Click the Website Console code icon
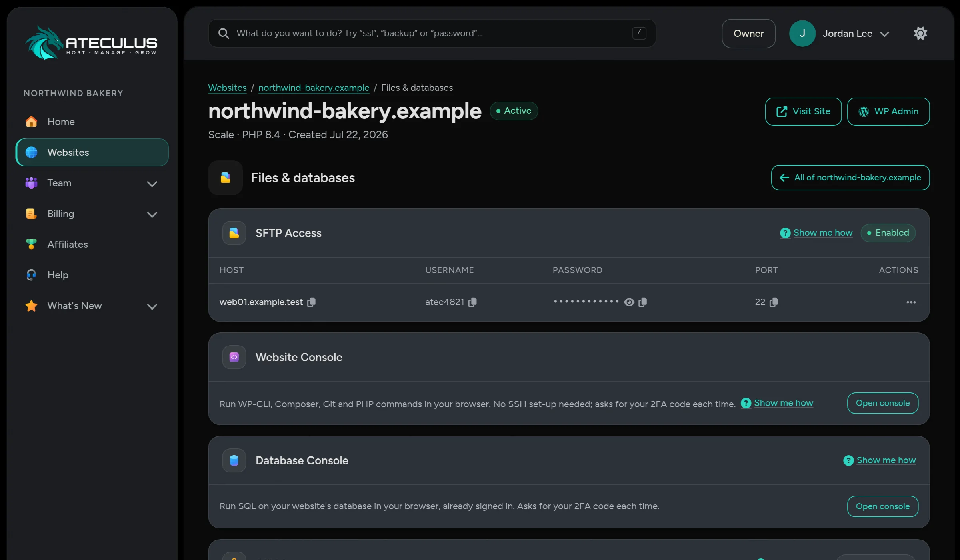 pos(234,357)
